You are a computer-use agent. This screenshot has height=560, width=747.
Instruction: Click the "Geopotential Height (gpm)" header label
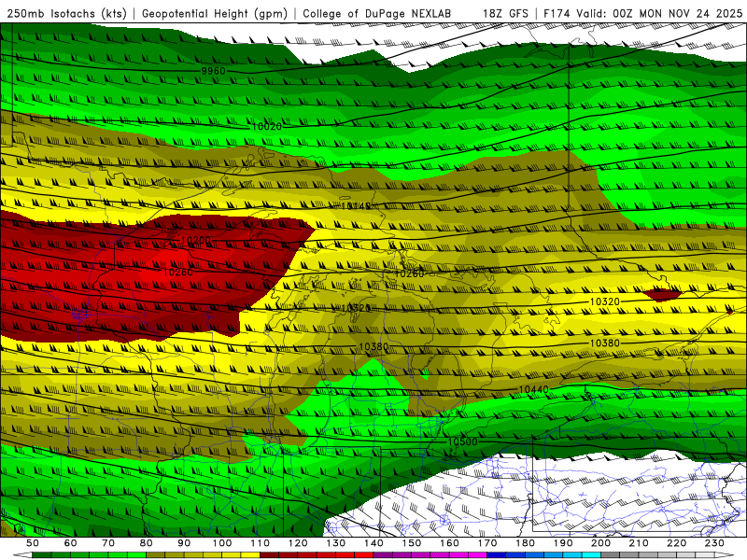[215, 13]
